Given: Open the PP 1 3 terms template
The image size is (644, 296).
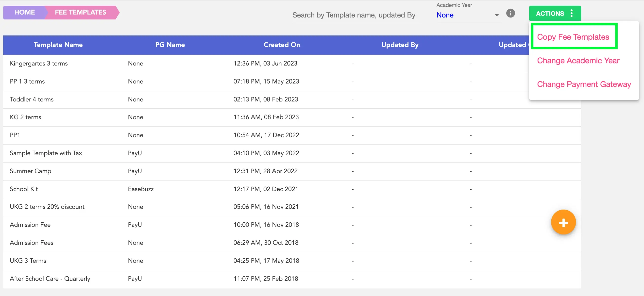Looking at the screenshot, I should 27,82.
